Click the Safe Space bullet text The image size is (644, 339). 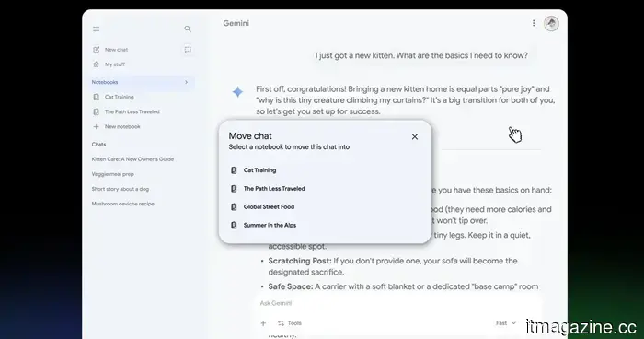[403, 286]
